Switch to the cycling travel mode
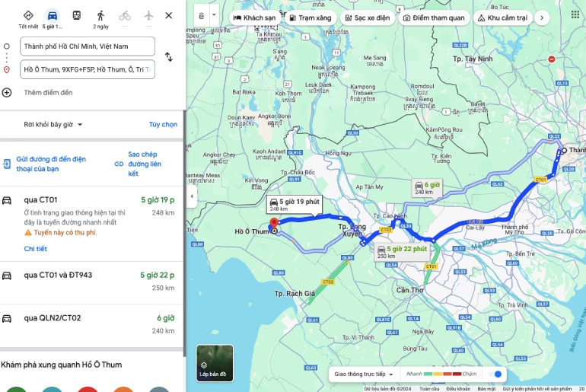 pos(125,16)
